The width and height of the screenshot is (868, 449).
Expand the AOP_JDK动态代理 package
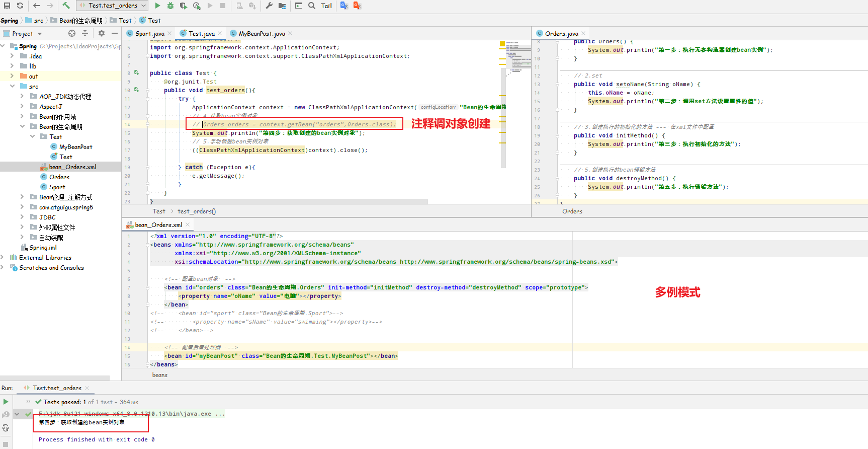[x=22, y=97]
